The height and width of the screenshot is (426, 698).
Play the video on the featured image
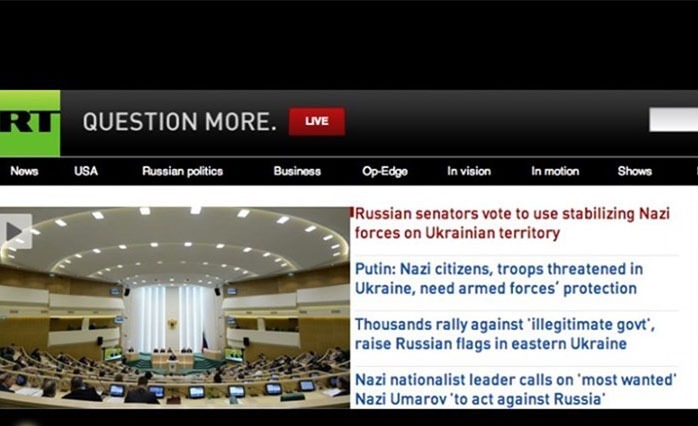[x=16, y=231]
